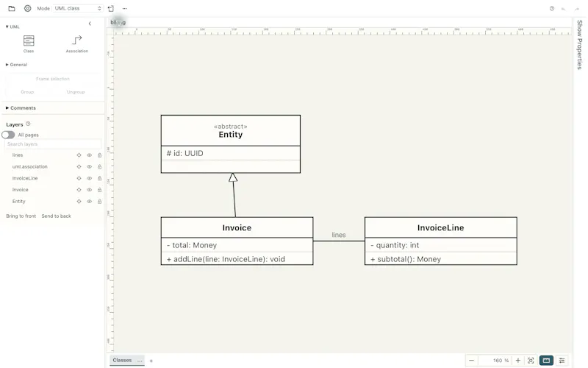
Task: Click the Layers help info icon
Action: pos(28,124)
